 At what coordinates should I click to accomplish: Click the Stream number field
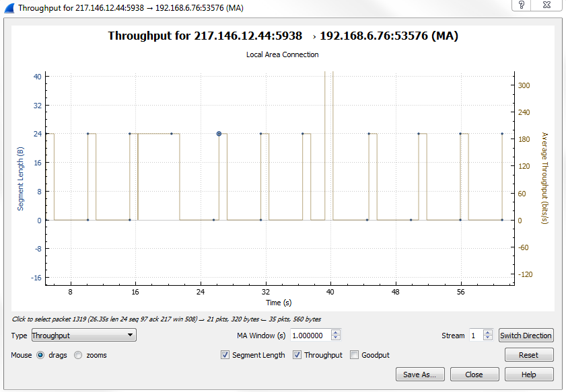[x=476, y=336]
